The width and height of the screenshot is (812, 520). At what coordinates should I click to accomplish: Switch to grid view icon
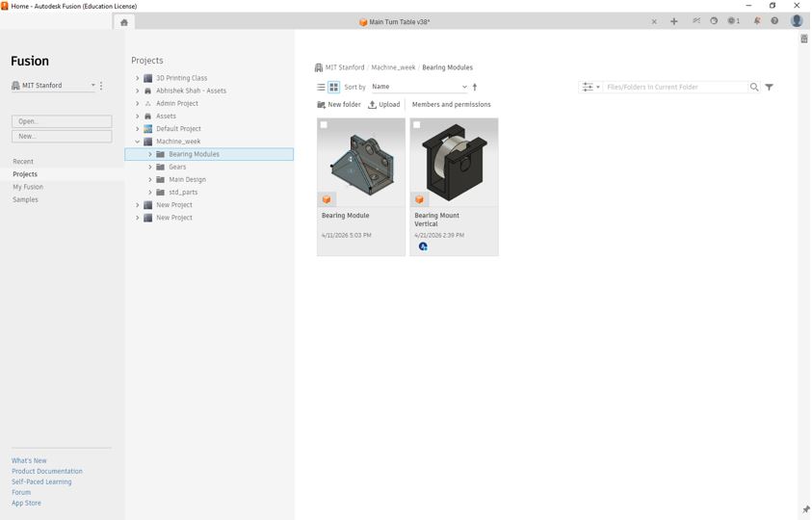(334, 87)
